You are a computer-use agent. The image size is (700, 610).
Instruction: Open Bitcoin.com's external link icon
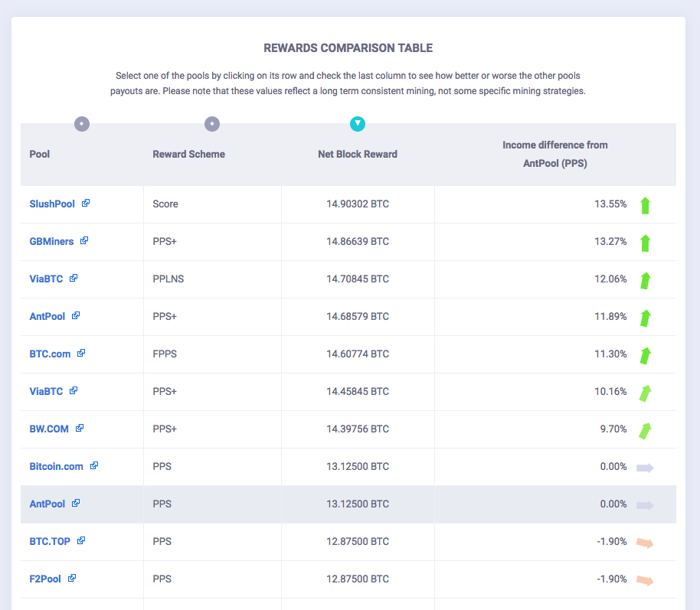coord(94,466)
